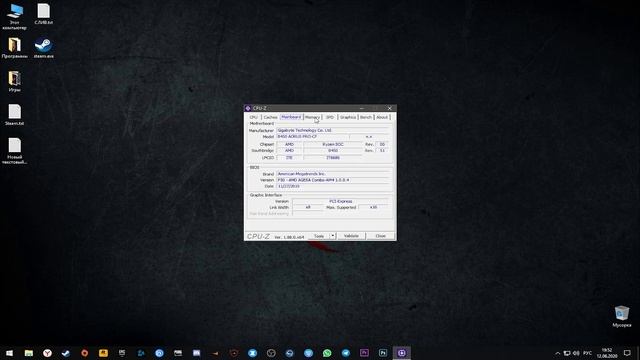This screenshot has height=360, width=640.
Task: Open the Windows Start menu
Action: click(x=9, y=353)
